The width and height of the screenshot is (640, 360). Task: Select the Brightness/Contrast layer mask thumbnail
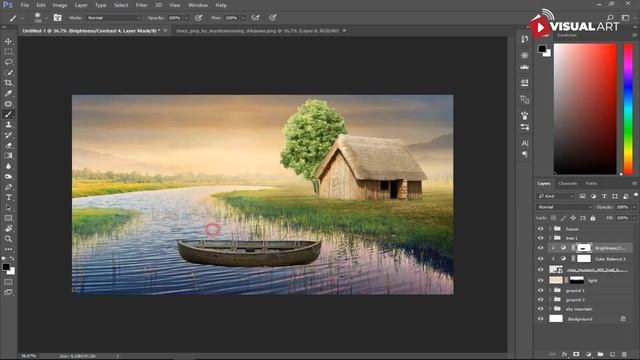(584, 248)
